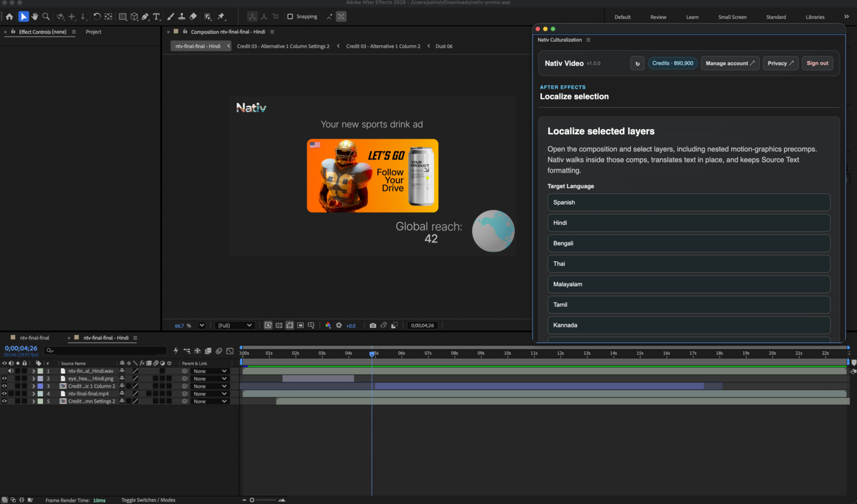Viewport: 857px width, 504px height.
Task: Select the Eraser tool
Action: click(x=193, y=16)
